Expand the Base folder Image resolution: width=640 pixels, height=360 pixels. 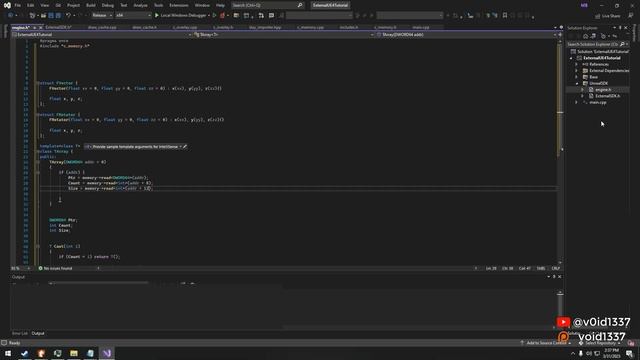(x=576, y=77)
